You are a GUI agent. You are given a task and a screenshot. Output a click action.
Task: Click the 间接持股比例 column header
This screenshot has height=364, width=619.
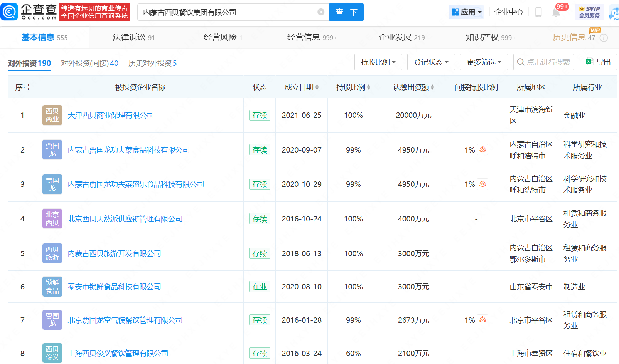coord(476,87)
